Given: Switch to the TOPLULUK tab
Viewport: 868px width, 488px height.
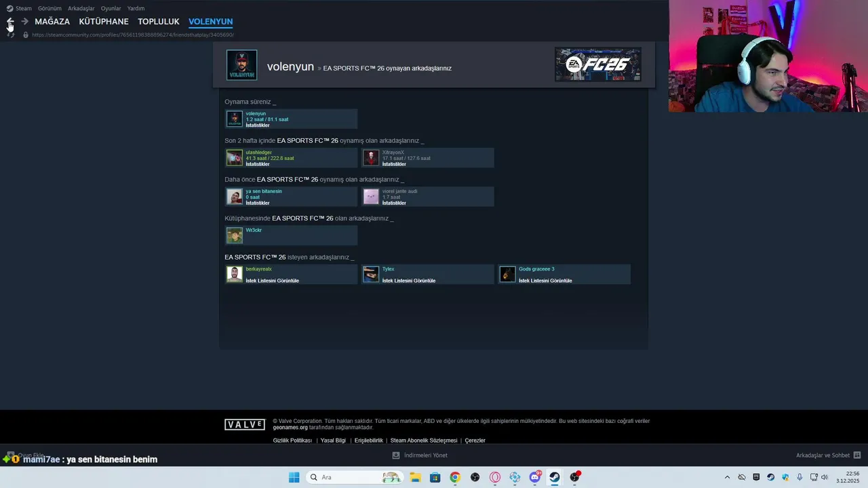Looking at the screenshot, I should point(159,22).
